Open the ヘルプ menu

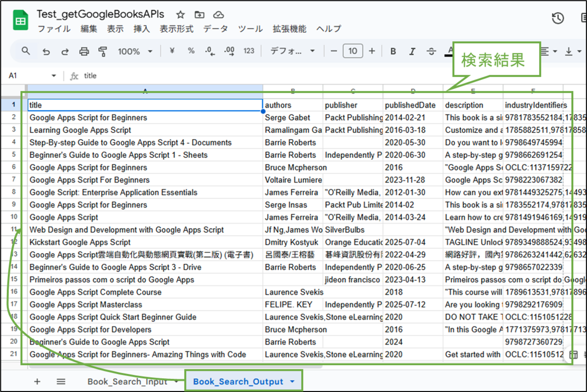pyautogui.click(x=329, y=29)
